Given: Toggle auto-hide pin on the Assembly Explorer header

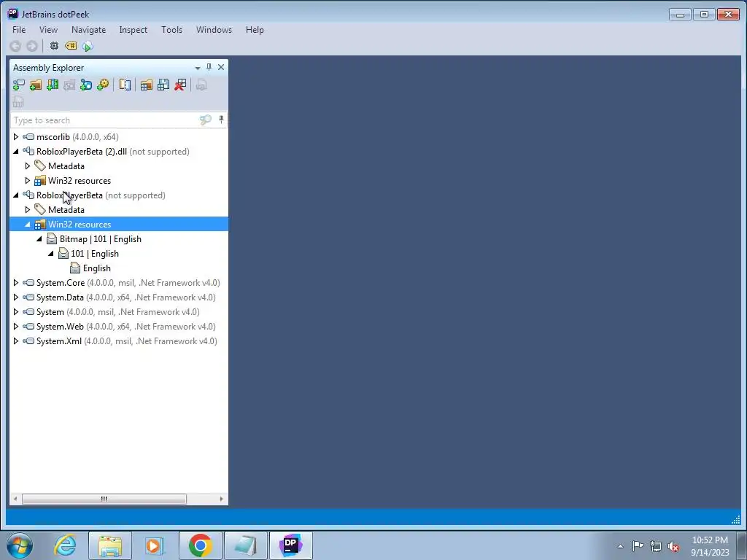Looking at the screenshot, I should pos(209,67).
